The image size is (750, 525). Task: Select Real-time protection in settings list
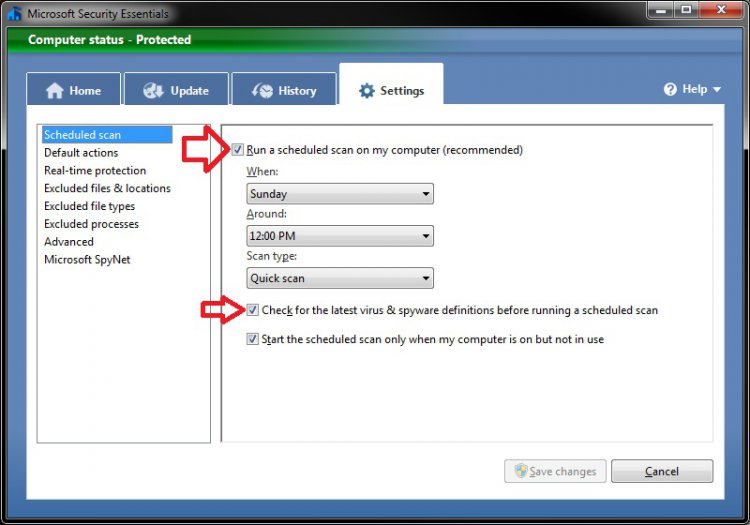[x=95, y=170]
